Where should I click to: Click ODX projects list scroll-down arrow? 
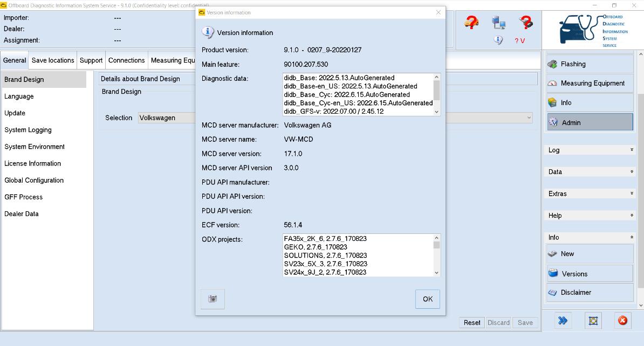tap(436, 273)
